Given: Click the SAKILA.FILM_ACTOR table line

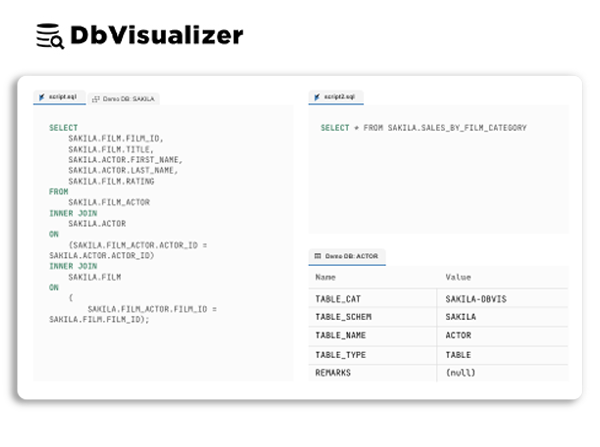Looking at the screenshot, I should tap(109, 202).
